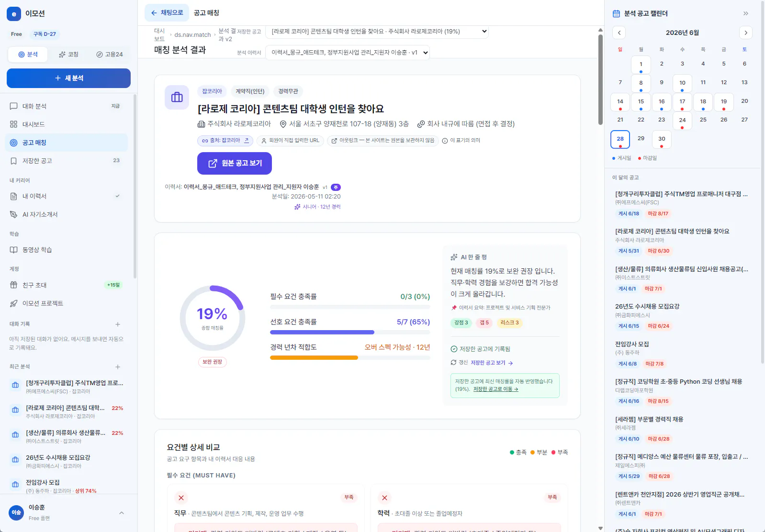Add new 대화 기록 with plus icon
Screen dimensions: 765x532
[x=118, y=324]
